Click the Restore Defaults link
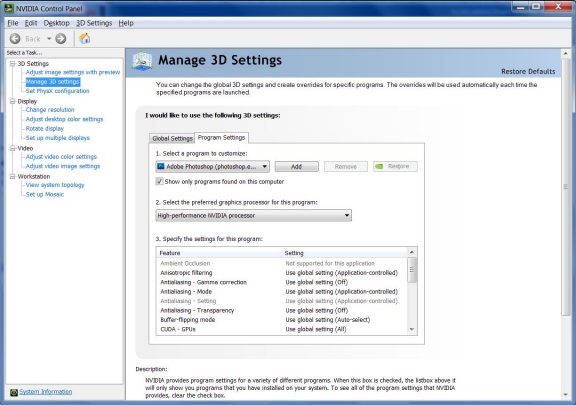 [528, 71]
